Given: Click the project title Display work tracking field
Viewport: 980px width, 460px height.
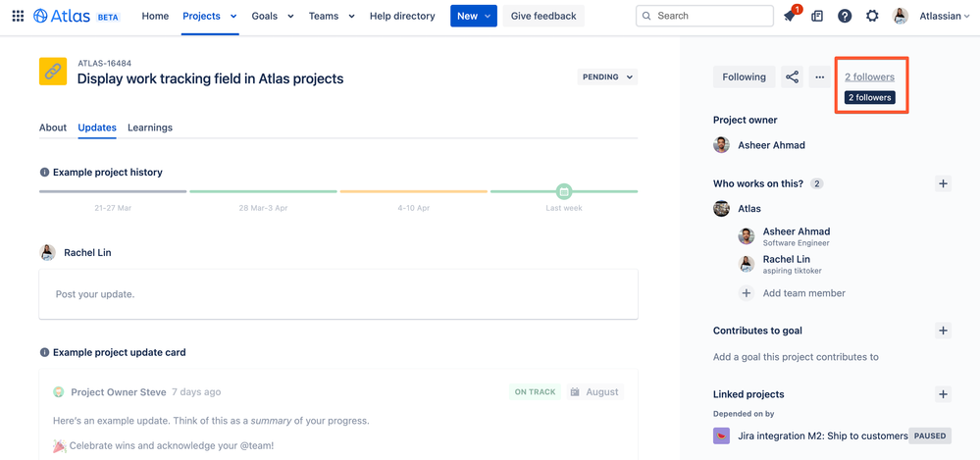Looking at the screenshot, I should (210, 78).
